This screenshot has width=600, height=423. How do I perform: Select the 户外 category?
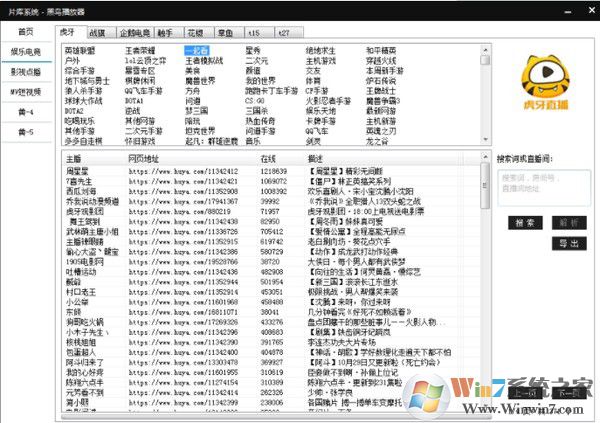pyautogui.click(x=72, y=60)
